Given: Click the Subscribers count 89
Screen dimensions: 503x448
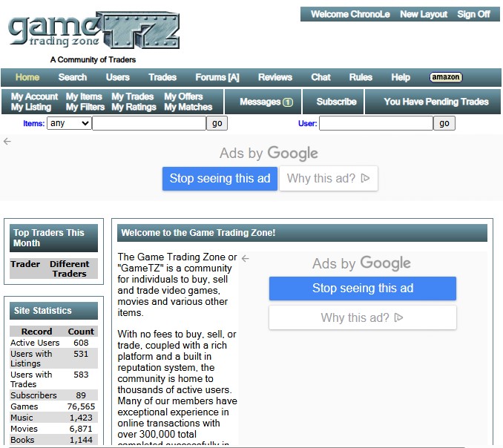Looking at the screenshot, I should point(81,395).
